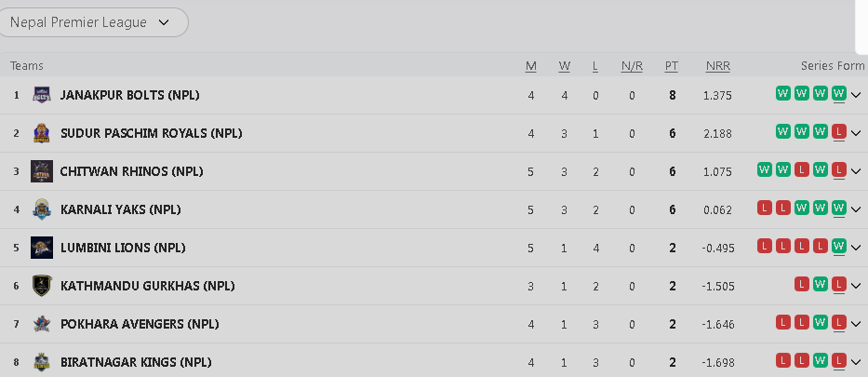The image size is (868, 377).
Task: Click the Janakpur Bolts team logo
Action: point(41,95)
